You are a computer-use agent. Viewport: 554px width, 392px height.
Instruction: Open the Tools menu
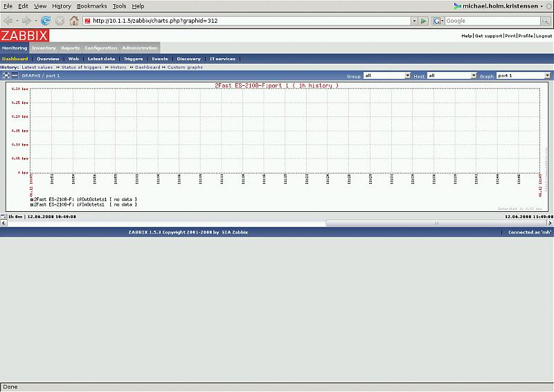(x=119, y=6)
